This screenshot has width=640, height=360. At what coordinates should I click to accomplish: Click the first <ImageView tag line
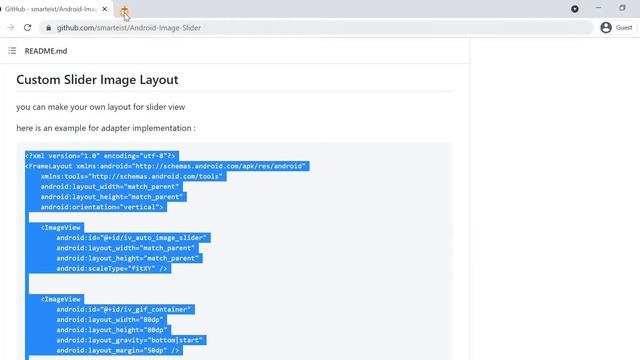61,228
